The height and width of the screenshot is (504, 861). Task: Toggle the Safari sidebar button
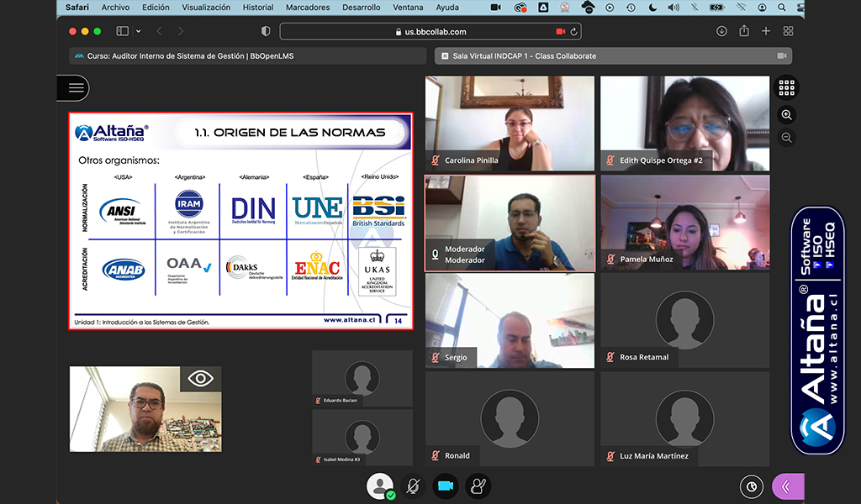[x=123, y=31]
